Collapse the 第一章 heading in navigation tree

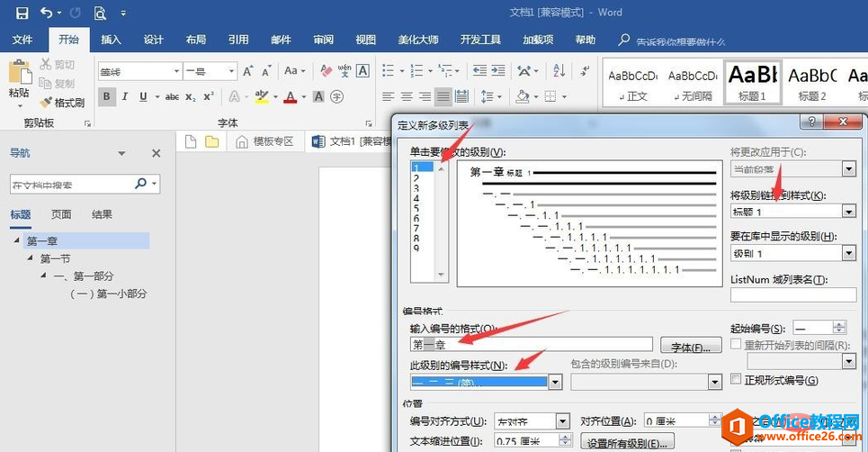coord(17,240)
